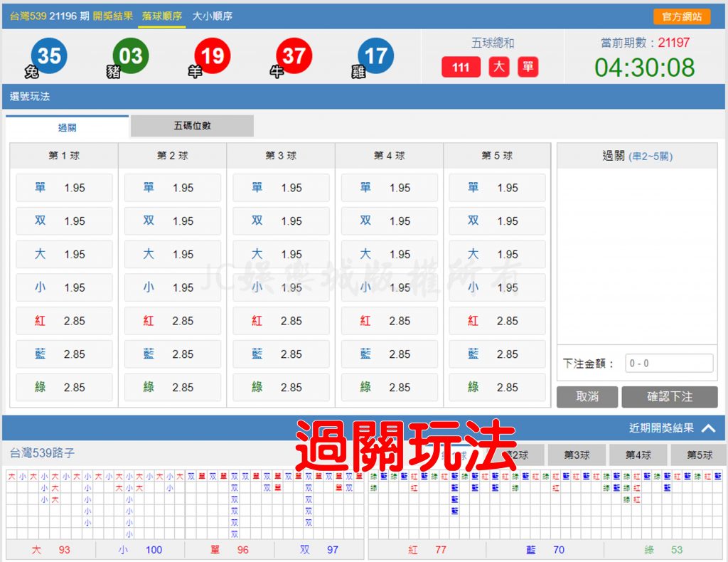This screenshot has width=728, height=562.
Task: Select 藍 2.85 for 第4球
Action: [x=390, y=354]
